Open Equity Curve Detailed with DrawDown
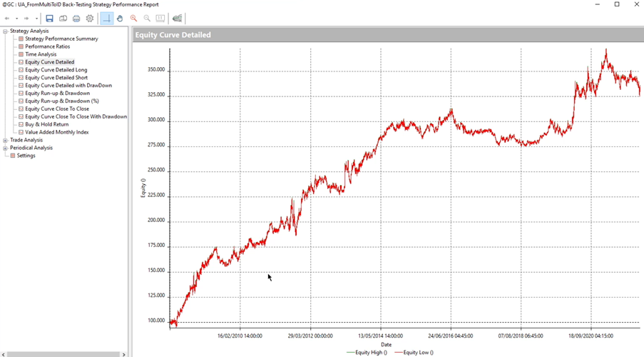 (68, 86)
